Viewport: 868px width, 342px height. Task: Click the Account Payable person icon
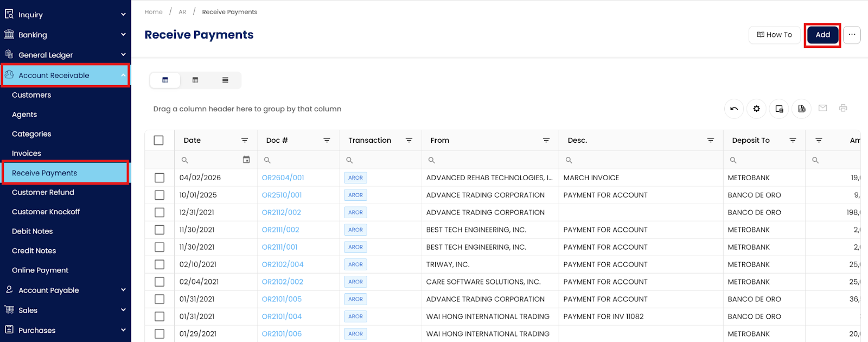pyautogui.click(x=9, y=290)
